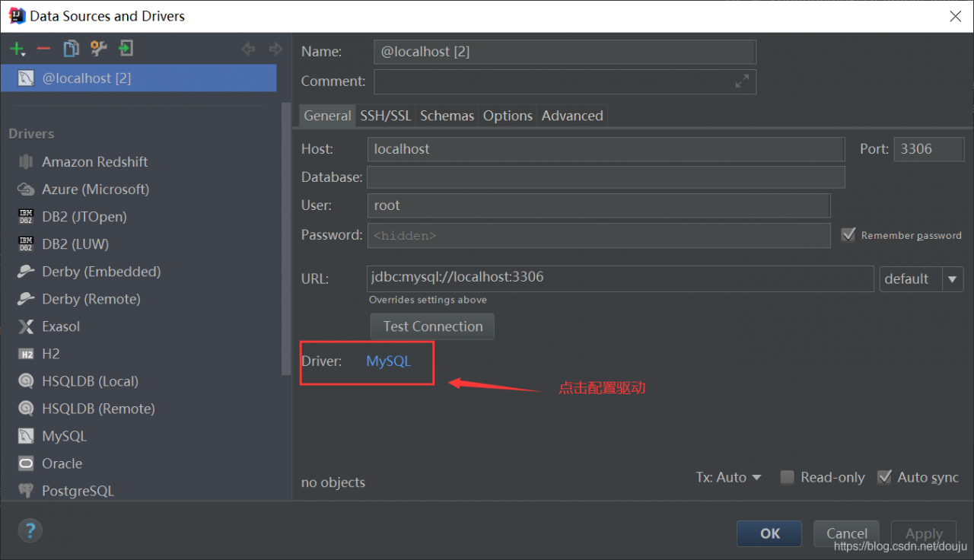The image size is (974, 560).
Task: Click into the Port field
Action: pyautogui.click(x=929, y=149)
